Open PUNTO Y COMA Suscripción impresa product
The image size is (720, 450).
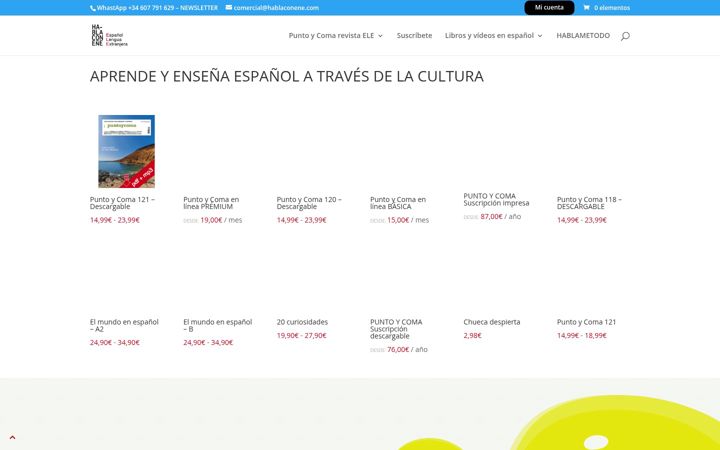[496, 199]
